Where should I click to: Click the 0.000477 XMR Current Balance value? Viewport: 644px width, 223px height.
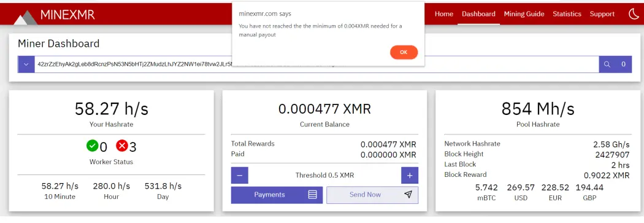point(324,109)
